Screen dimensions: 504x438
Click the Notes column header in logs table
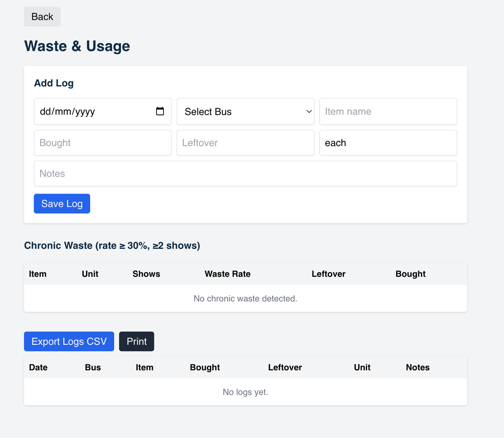(x=417, y=367)
